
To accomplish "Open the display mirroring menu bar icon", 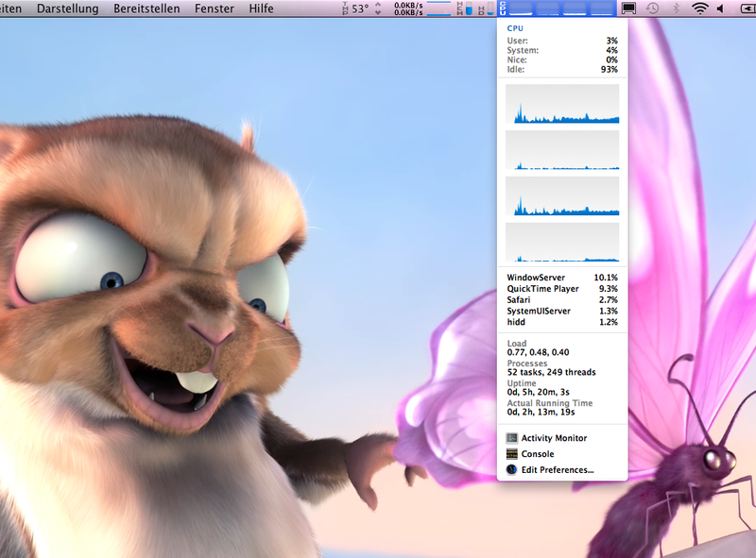I will [628, 8].
